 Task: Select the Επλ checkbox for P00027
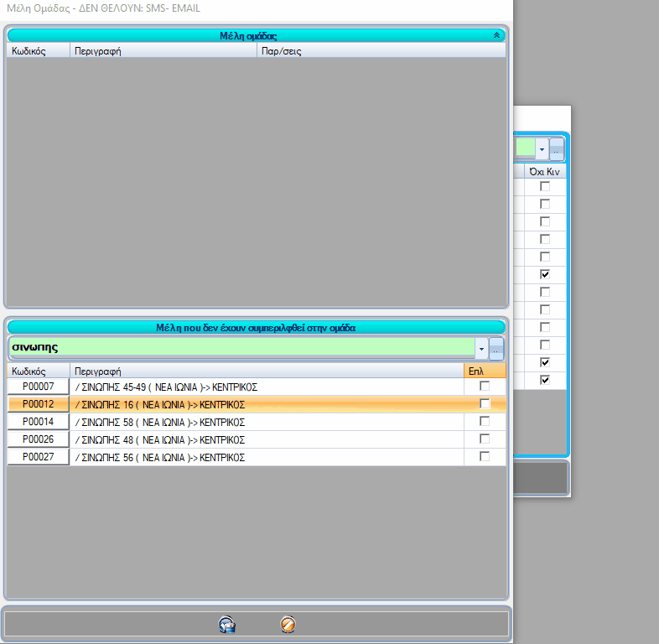coord(485,457)
